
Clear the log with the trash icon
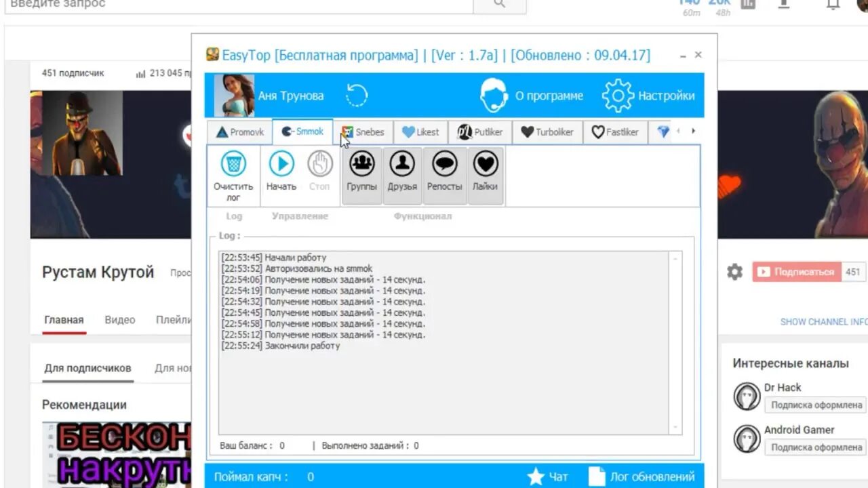coord(233,176)
